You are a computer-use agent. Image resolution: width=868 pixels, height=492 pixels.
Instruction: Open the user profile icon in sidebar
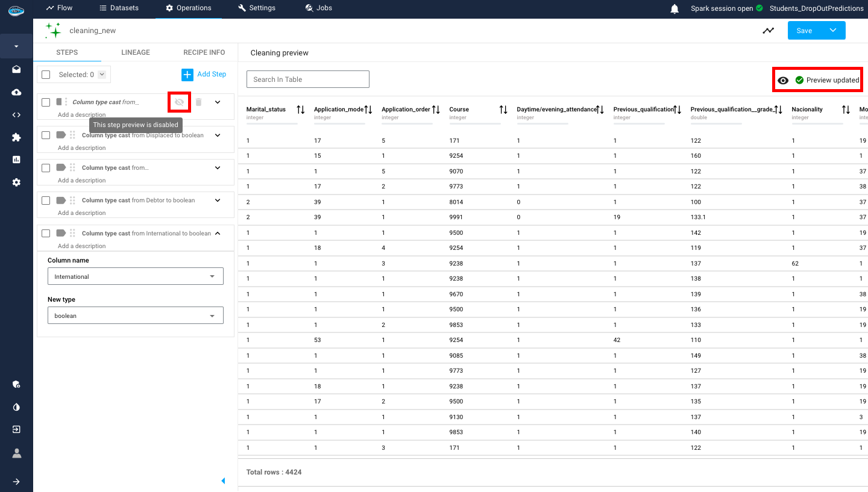coord(16,452)
